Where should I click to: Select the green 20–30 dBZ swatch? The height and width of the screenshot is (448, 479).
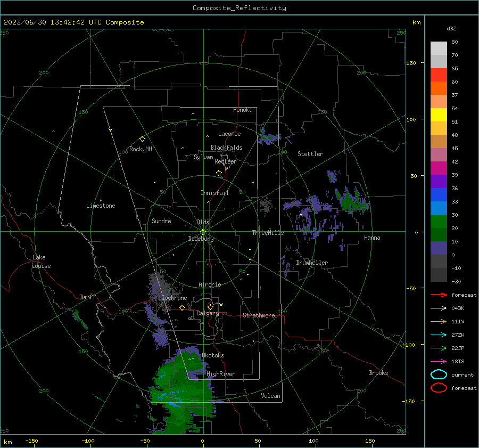pyautogui.click(x=439, y=221)
